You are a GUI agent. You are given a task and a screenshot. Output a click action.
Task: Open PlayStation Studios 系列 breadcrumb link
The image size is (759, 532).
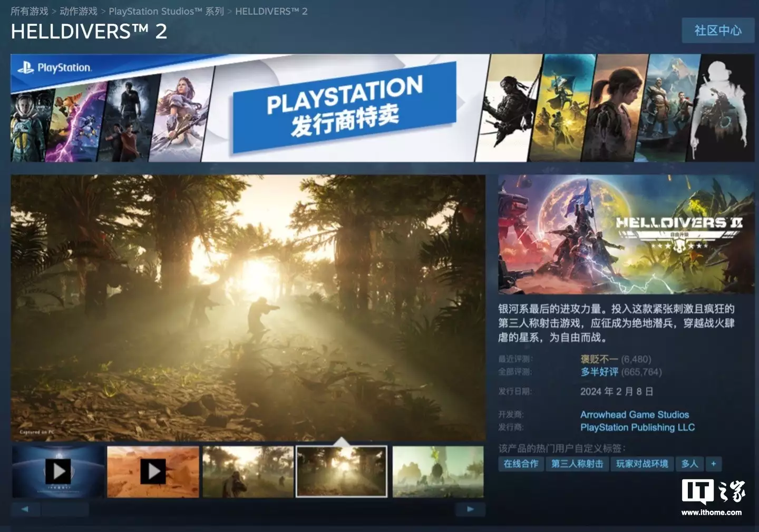(166, 11)
